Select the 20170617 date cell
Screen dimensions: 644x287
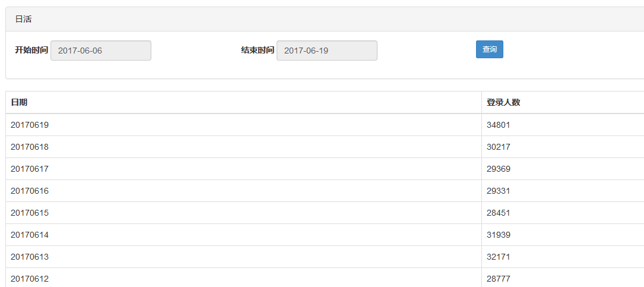[x=30, y=169]
